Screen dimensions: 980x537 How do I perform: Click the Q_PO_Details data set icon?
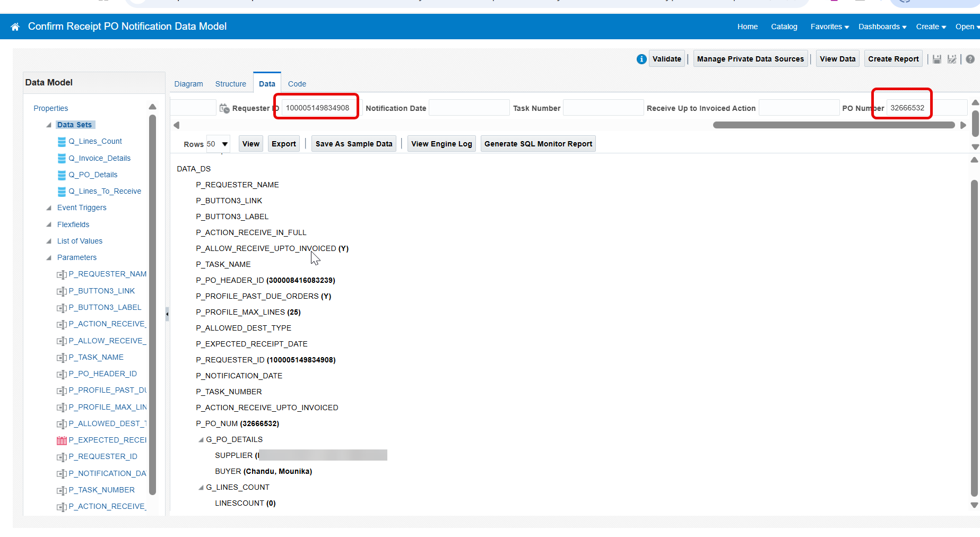62,175
